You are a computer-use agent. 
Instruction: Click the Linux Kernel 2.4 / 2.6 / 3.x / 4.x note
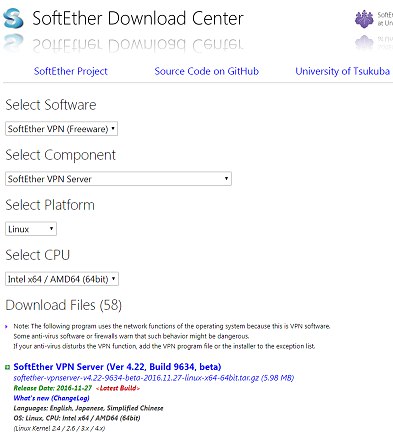pos(59,428)
